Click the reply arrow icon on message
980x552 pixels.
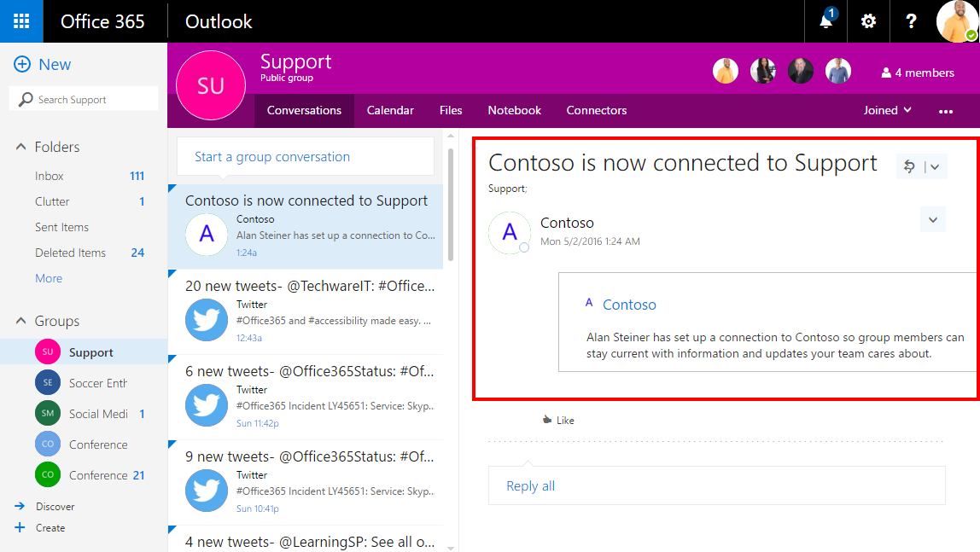pyautogui.click(x=910, y=166)
